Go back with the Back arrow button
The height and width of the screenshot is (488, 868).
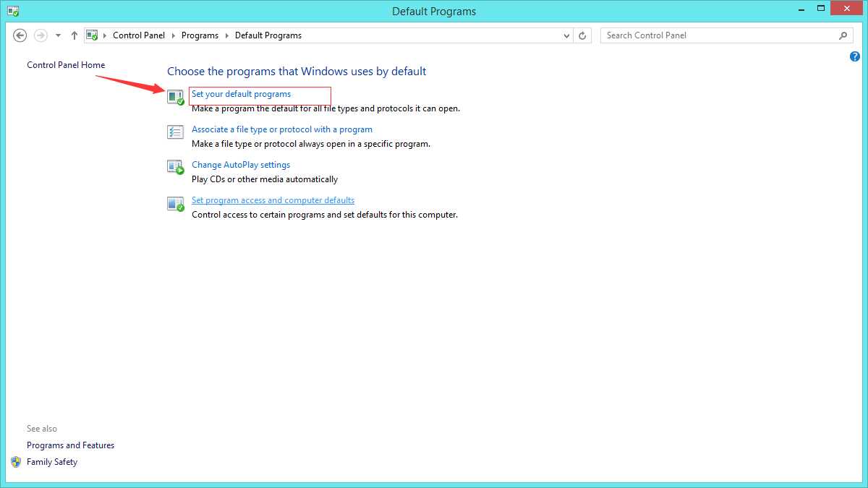20,35
